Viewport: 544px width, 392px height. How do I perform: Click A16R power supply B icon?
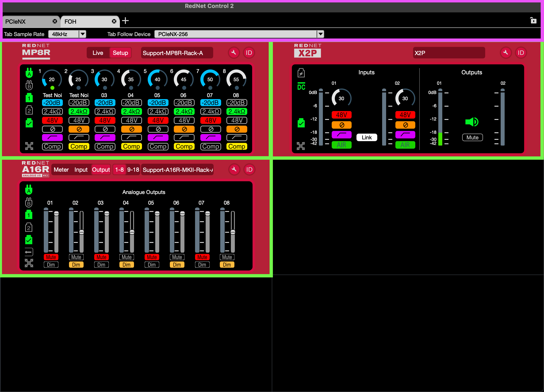click(29, 202)
